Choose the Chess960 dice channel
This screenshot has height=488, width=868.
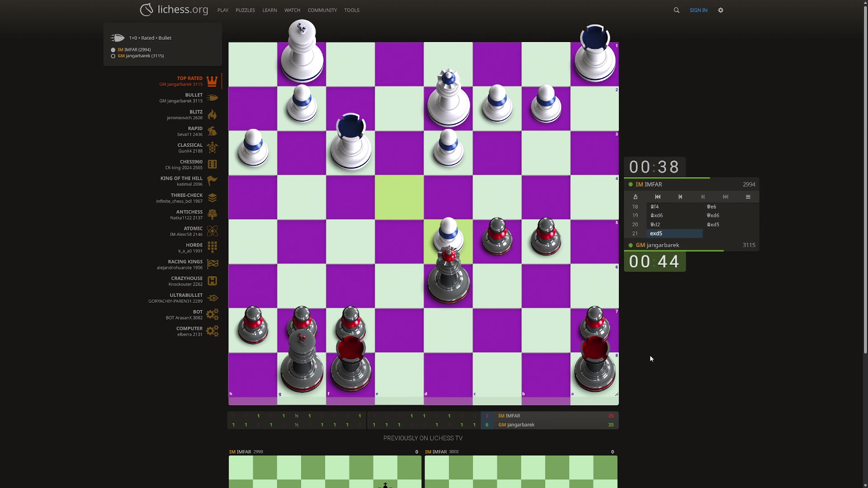click(212, 164)
